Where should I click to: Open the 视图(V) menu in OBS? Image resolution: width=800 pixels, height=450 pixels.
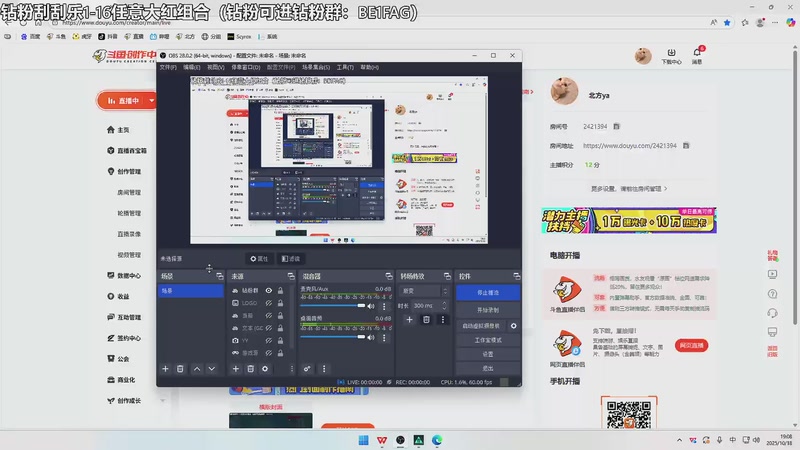[x=215, y=67]
